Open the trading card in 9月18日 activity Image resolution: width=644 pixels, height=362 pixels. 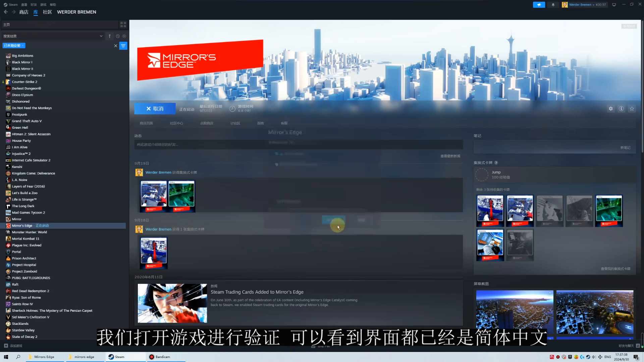[x=154, y=253]
